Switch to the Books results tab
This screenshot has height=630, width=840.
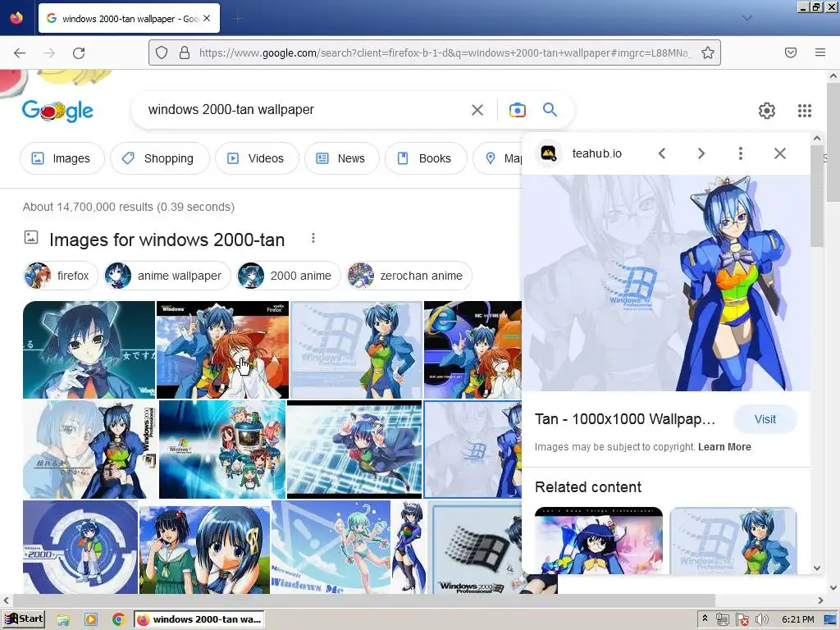tap(426, 158)
